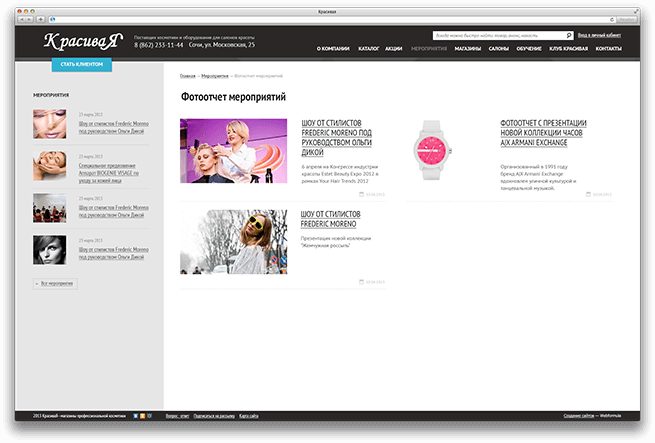Open sidebar link about BIOGENIE VISAGE
Screen dimensions: 655x443
(x=109, y=173)
